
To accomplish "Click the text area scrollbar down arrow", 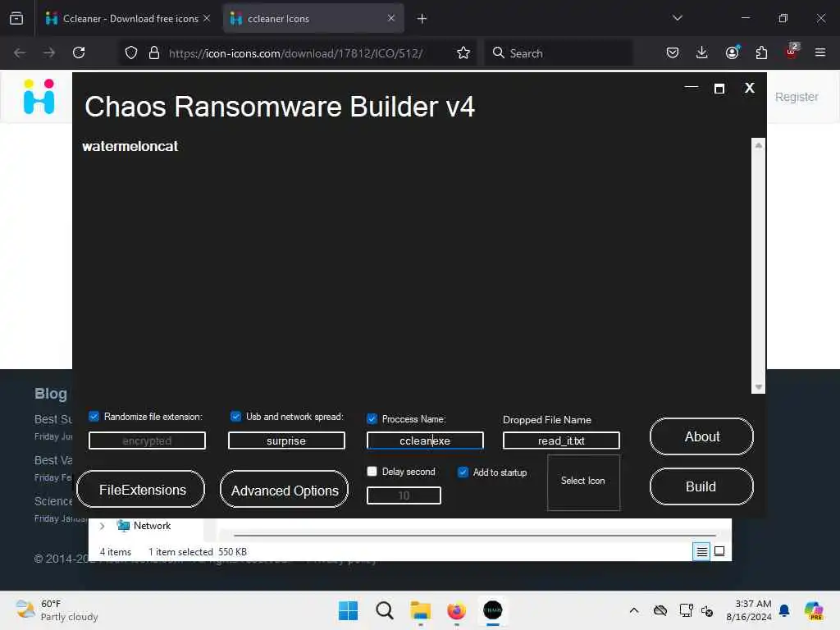I will click(759, 387).
